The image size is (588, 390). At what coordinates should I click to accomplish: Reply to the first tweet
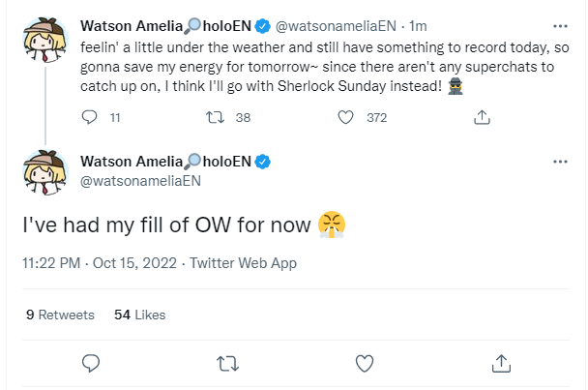(91, 117)
